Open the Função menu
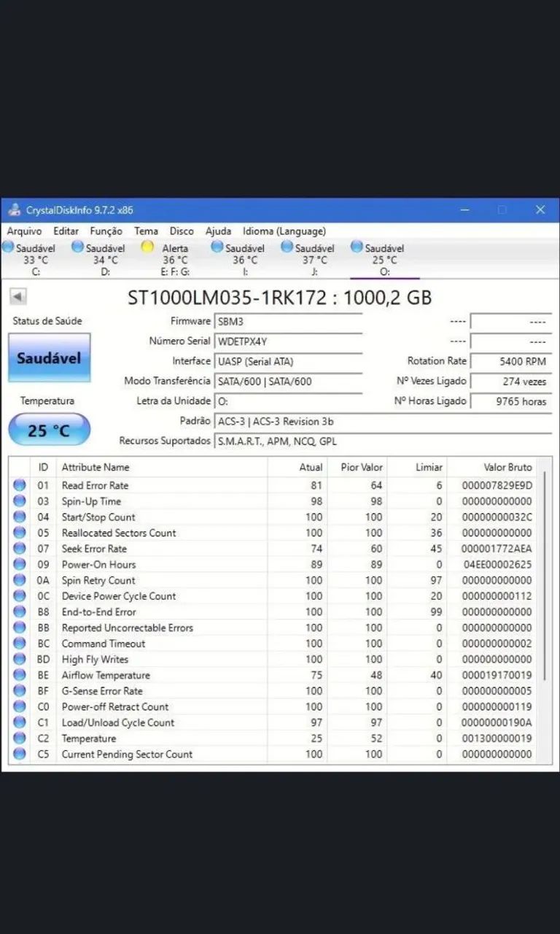 [106, 231]
